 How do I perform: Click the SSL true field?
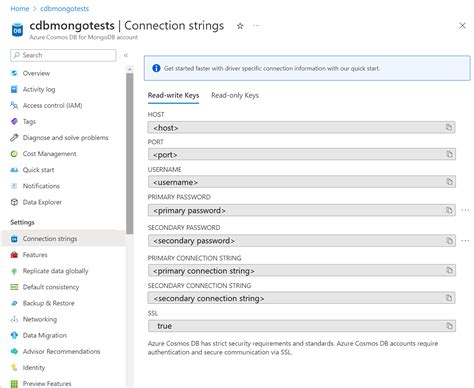(x=301, y=326)
